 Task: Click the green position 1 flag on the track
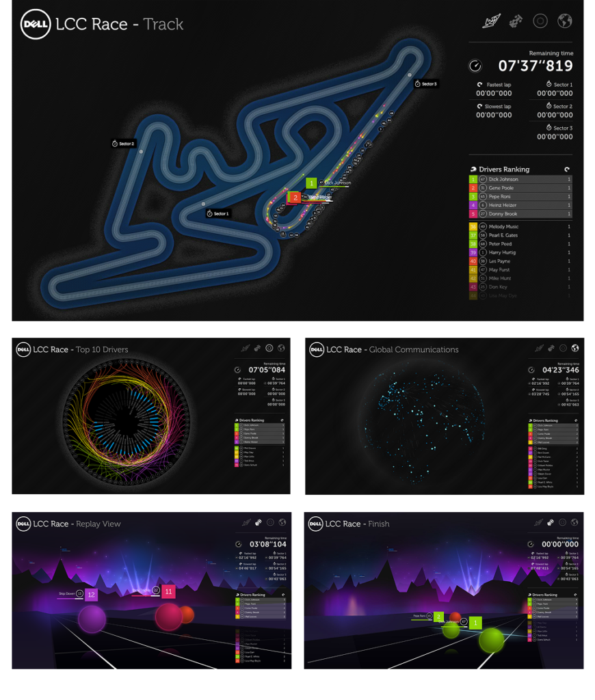point(311,183)
